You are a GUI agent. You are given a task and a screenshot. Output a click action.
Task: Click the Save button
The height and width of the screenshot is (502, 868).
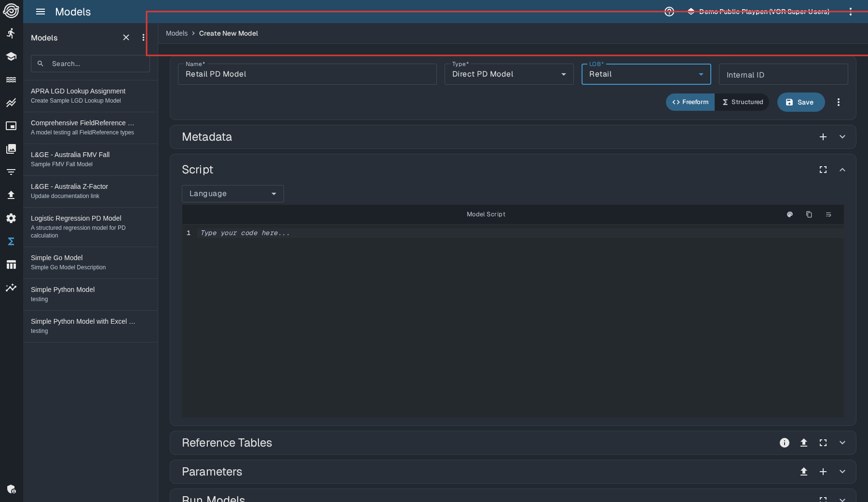[x=800, y=102]
